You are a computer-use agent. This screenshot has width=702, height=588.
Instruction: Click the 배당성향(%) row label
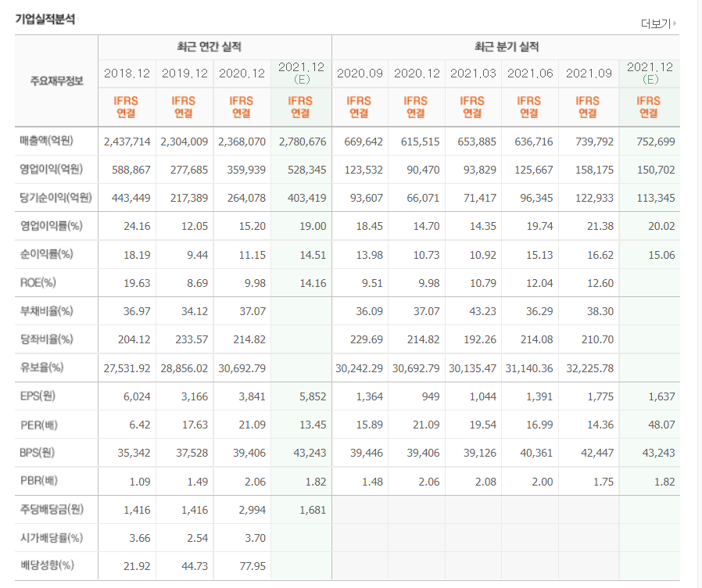pyautogui.click(x=47, y=565)
